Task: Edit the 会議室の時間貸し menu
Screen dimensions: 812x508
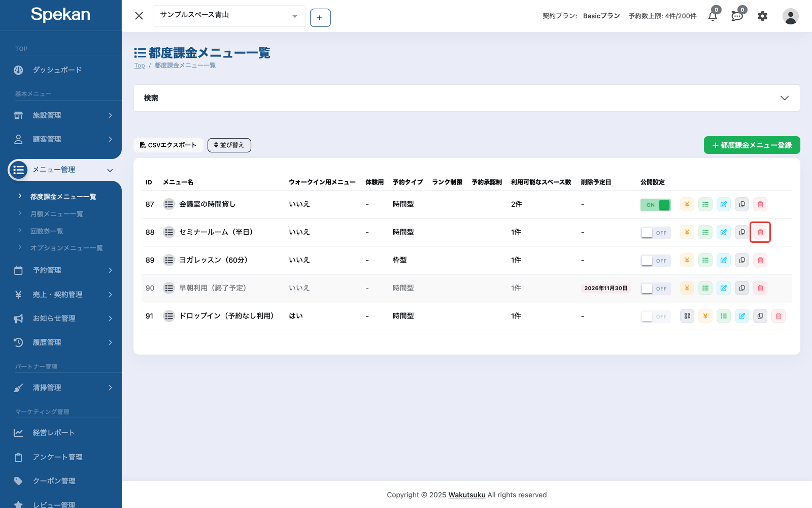Action: tap(724, 204)
